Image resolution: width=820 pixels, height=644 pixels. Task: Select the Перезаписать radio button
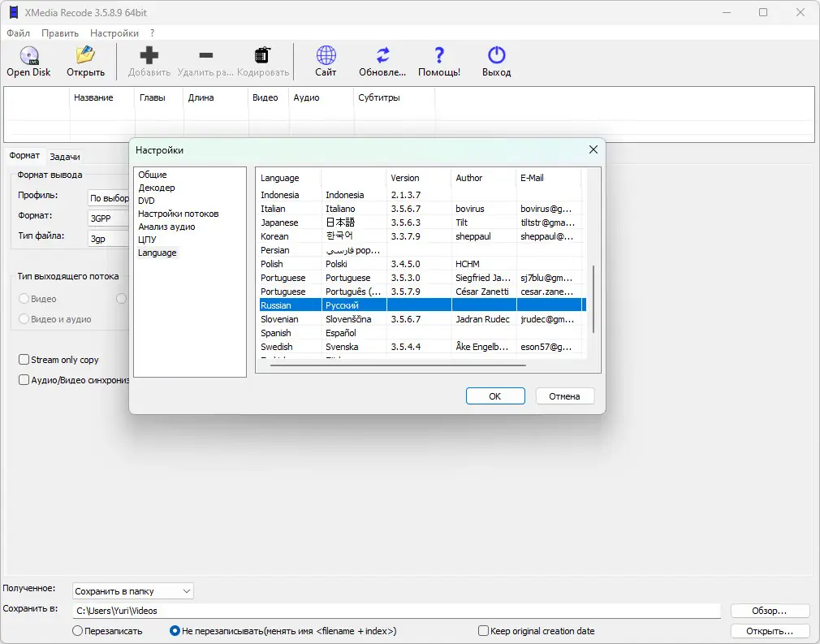77,631
